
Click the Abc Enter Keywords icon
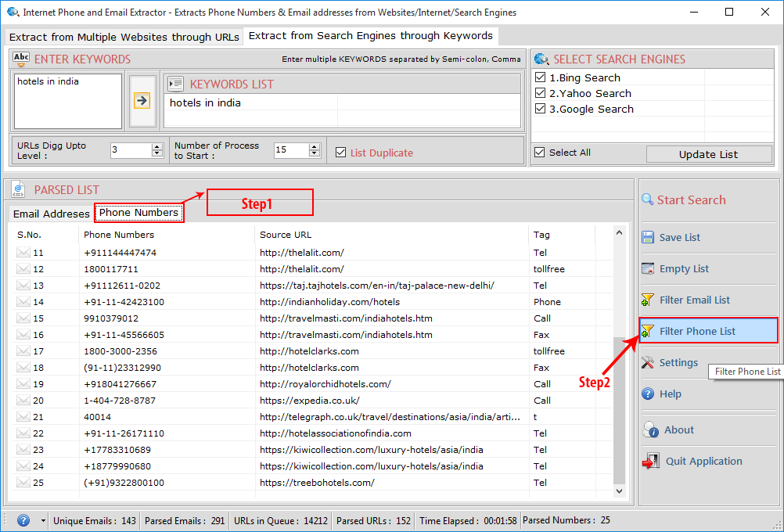[x=21, y=59]
